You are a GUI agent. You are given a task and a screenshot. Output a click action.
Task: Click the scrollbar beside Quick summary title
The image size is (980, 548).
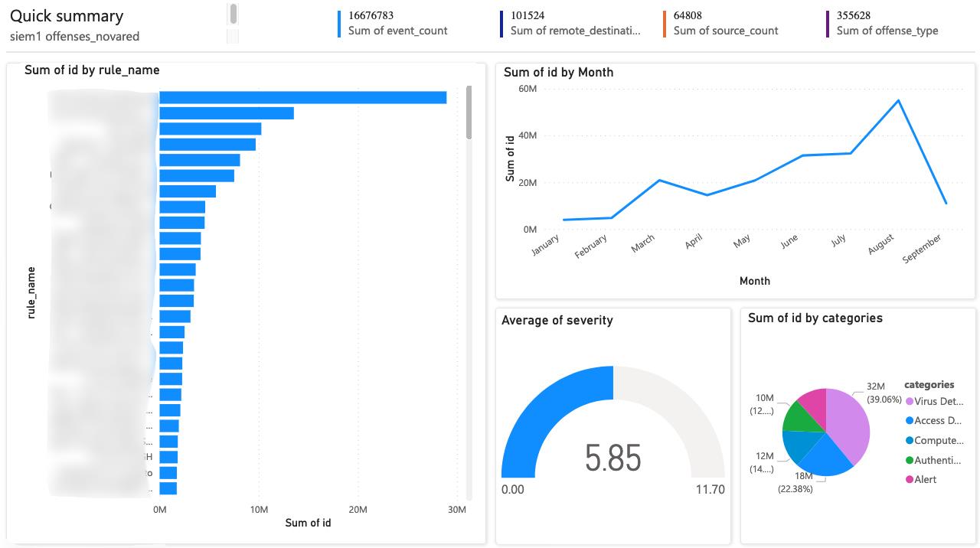232,15
